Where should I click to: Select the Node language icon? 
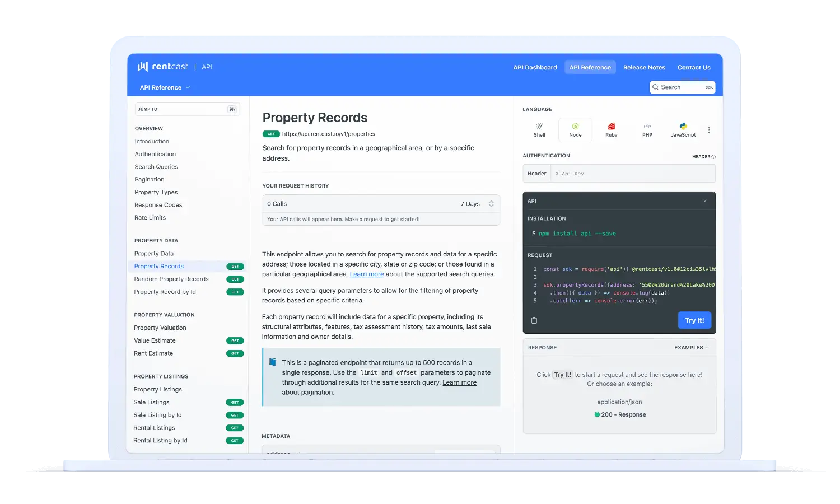tap(575, 126)
